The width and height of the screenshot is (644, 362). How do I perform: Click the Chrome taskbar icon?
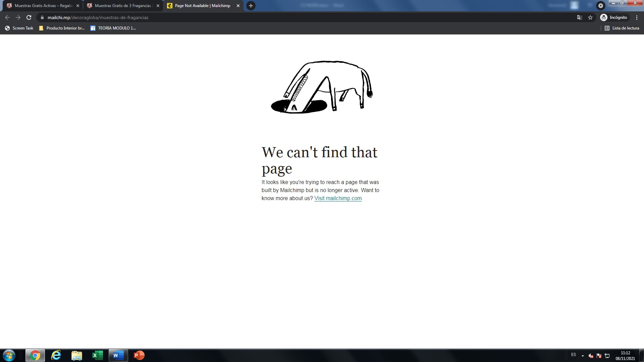(35, 355)
